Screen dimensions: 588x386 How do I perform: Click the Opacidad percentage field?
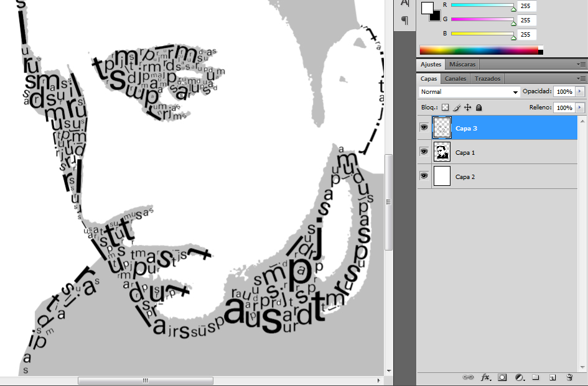pyautogui.click(x=564, y=91)
